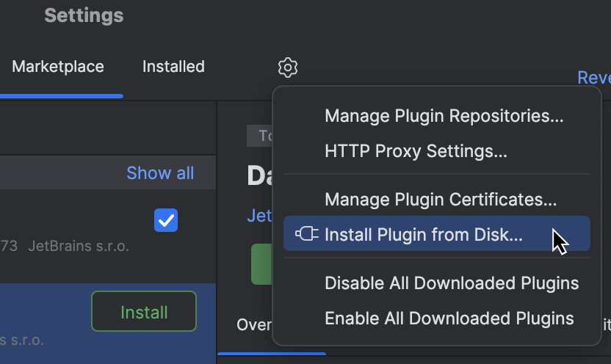611x364 pixels.
Task: Open the Overview tab in plugin details
Action: pos(254,324)
